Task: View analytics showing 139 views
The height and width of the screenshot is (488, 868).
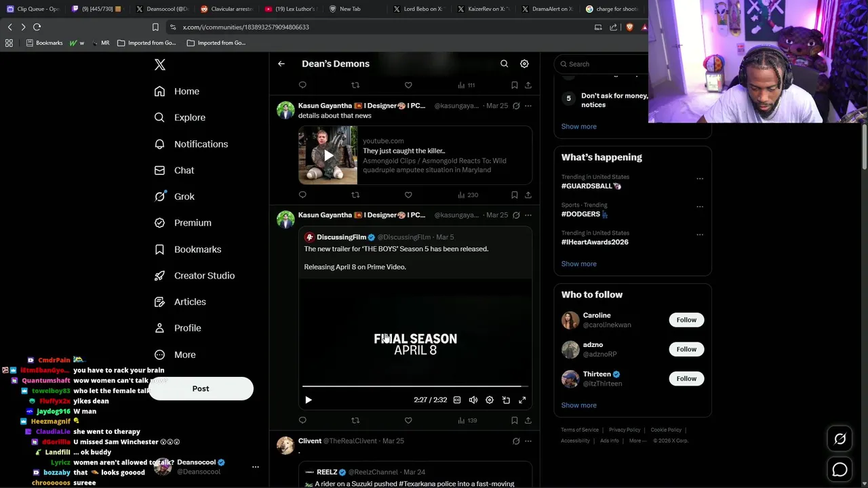Action: (x=468, y=420)
